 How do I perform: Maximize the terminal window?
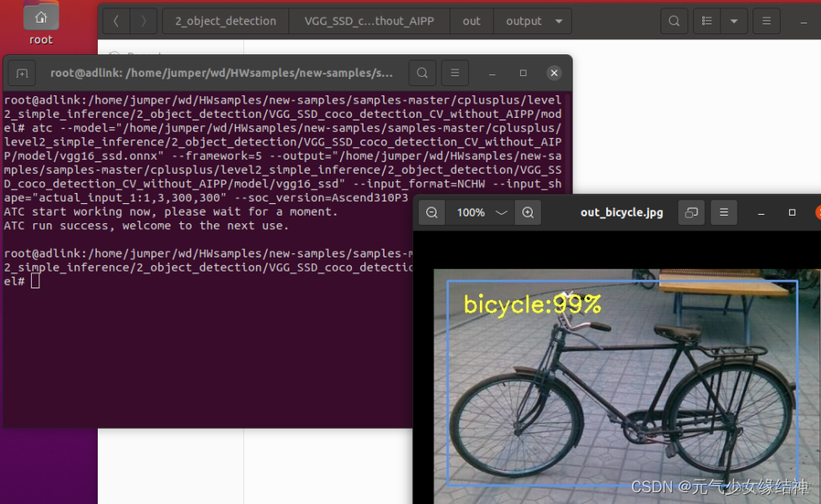pos(523,74)
